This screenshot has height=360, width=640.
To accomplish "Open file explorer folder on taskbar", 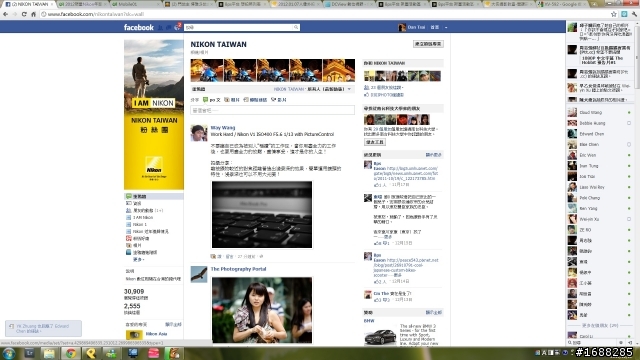I will [x=49, y=353].
